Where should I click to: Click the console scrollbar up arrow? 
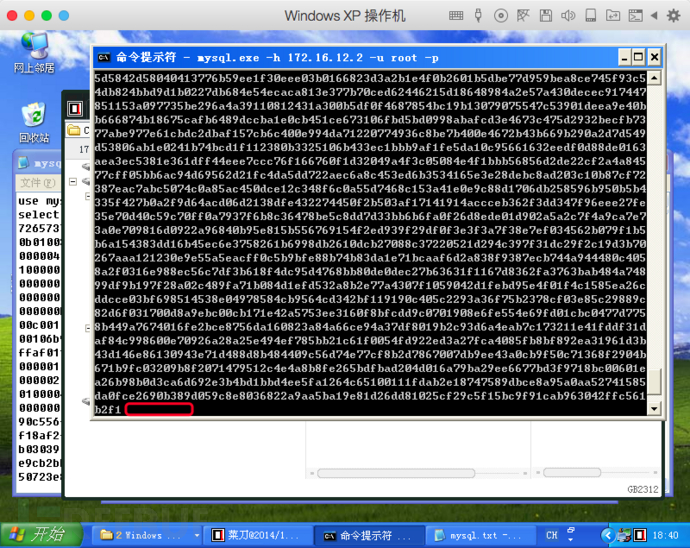[654, 78]
